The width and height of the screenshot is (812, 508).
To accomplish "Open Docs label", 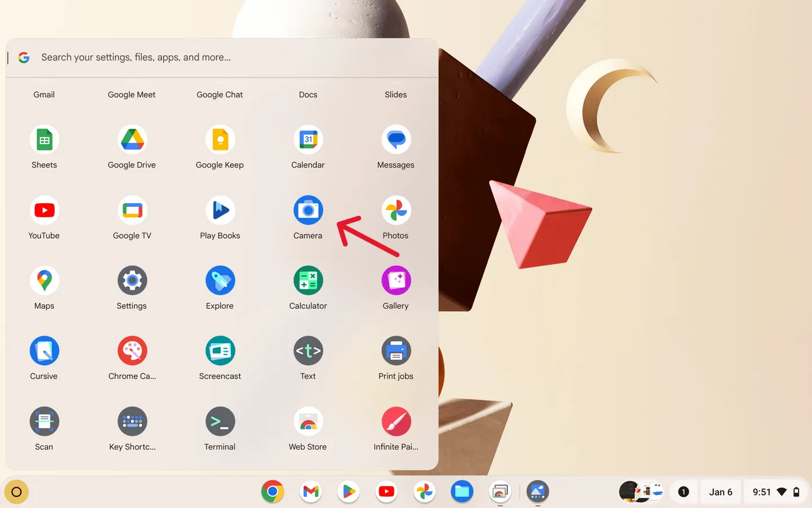I will pos(308,95).
